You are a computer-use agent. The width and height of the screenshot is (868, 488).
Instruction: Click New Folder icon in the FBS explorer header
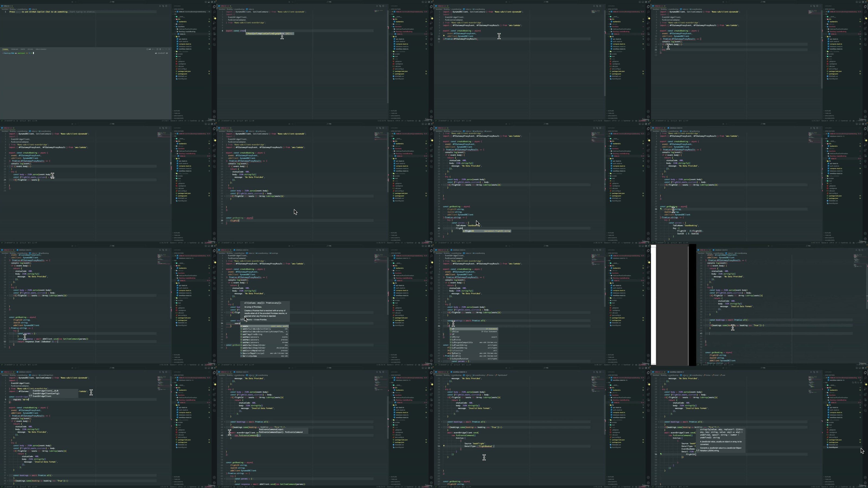pyautogui.click(x=856, y=383)
